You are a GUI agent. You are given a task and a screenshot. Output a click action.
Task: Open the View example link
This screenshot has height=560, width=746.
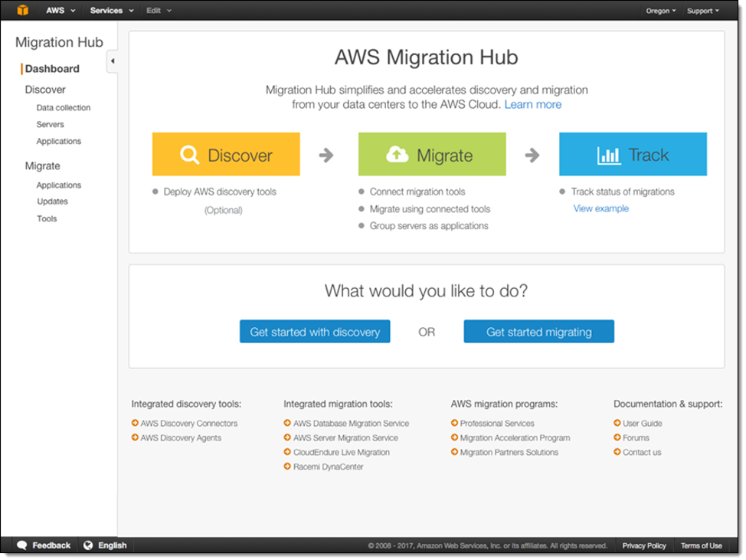pos(600,208)
